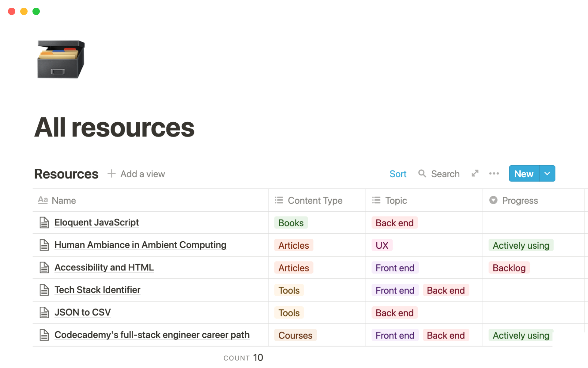Open the Accessibility and HTML page
Image resolution: width=588 pixels, height=368 pixels.
(x=104, y=267)
